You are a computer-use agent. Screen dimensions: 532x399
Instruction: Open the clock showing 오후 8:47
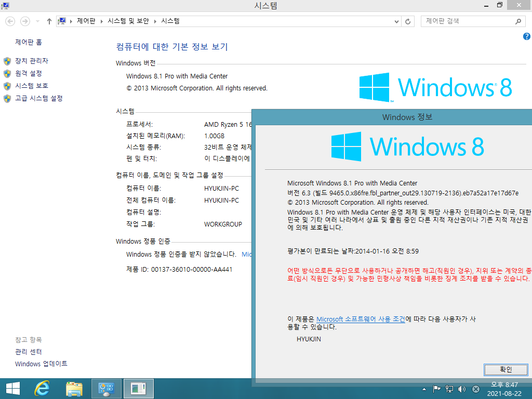[x=504, y=389]
